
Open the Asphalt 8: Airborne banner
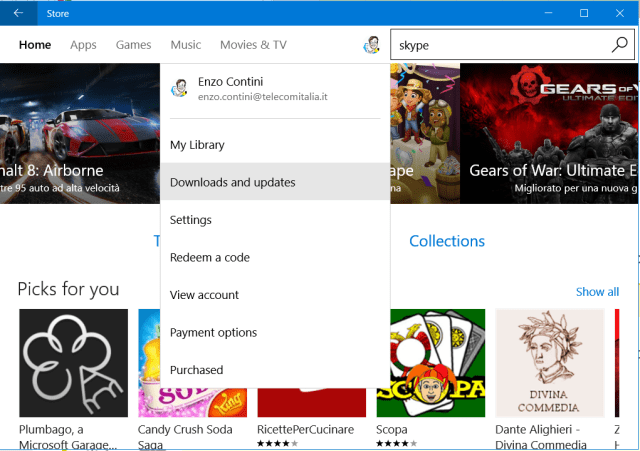(x=80, y=133)
